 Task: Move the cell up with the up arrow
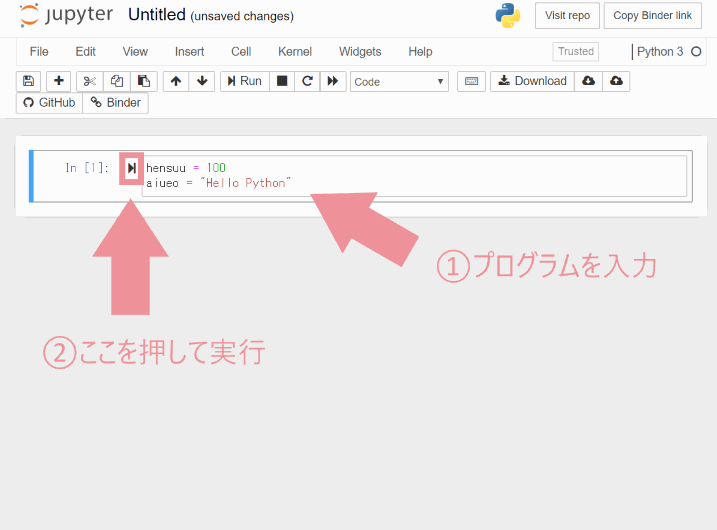pos(176,81)
